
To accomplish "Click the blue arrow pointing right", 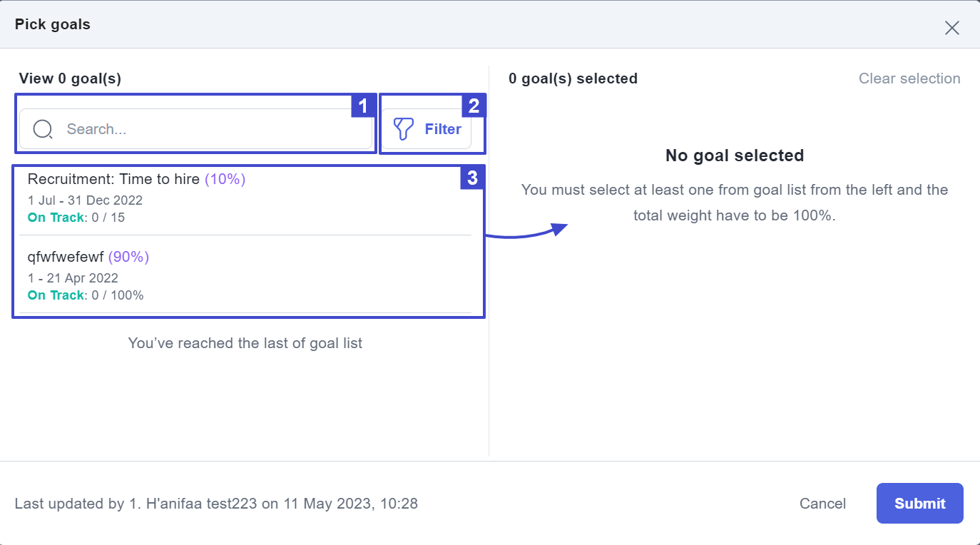I will 526,230.
